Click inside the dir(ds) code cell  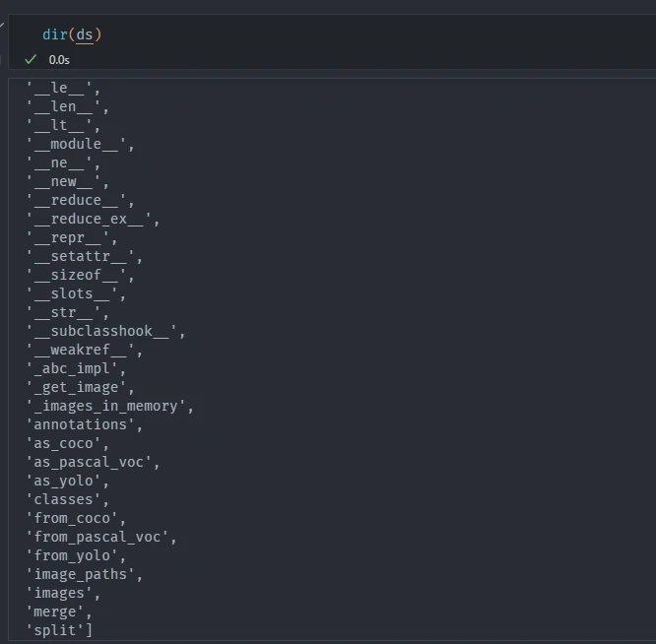(x=295, y=34)
